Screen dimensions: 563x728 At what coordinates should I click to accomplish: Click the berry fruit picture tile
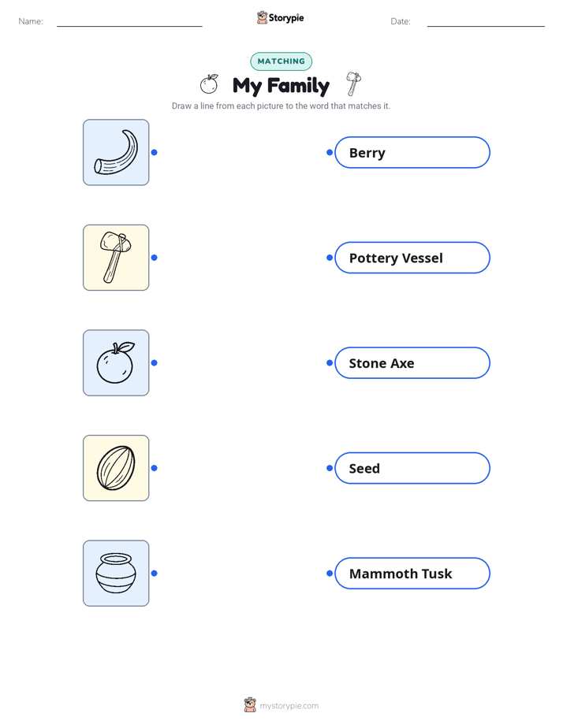(116, 362)
